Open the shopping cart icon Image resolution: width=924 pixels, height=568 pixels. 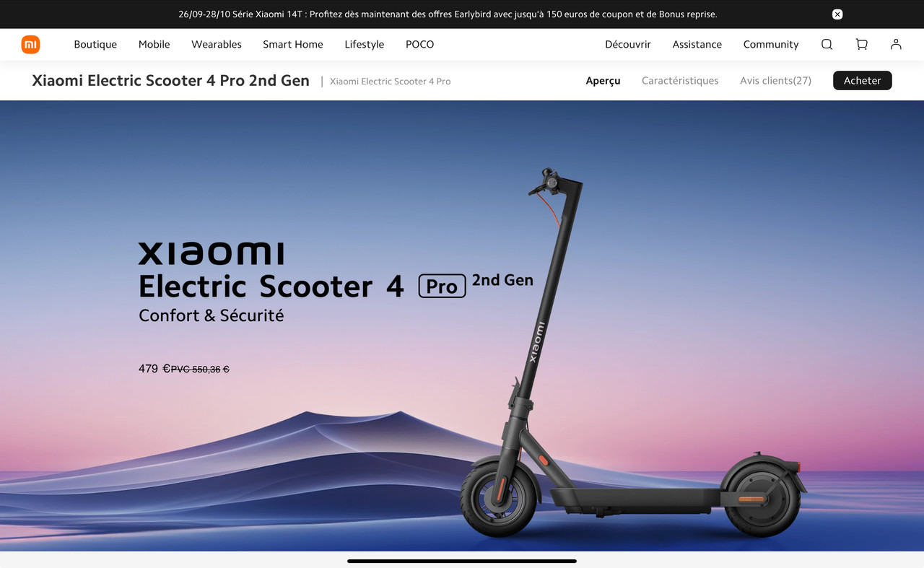(x=861, y=44)
